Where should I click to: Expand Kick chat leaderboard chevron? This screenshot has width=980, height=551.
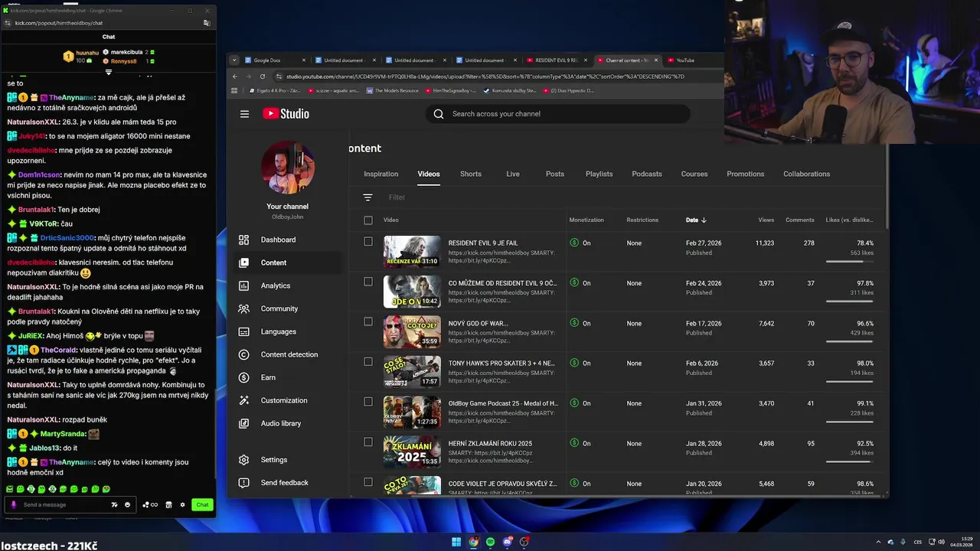pyautogui.click(x=109, y=73)
